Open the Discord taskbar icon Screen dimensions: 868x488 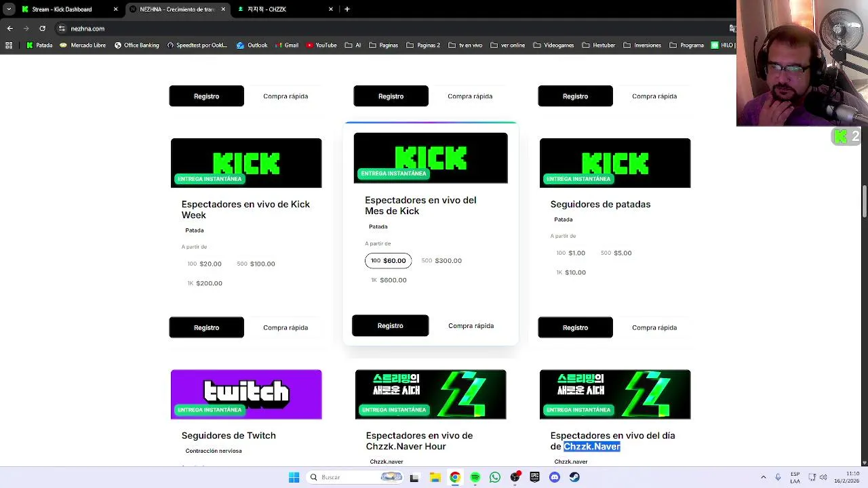(555, 477)
